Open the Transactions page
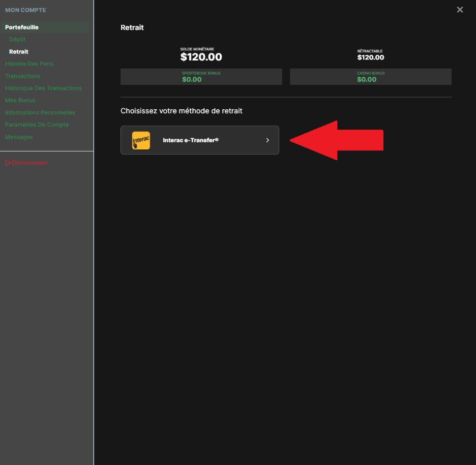Image resolution: width=476 pixels, height=465 pixels. 22,76
